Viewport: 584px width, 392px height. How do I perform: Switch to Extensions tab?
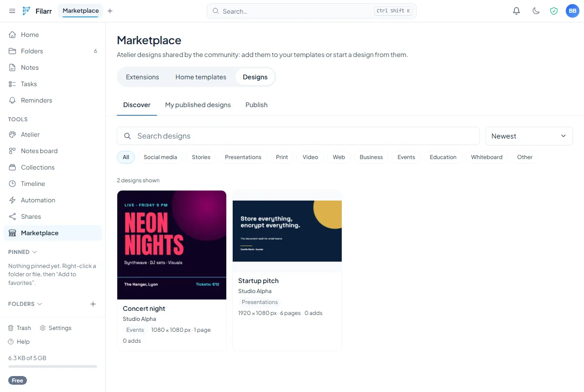pos(142,77)
